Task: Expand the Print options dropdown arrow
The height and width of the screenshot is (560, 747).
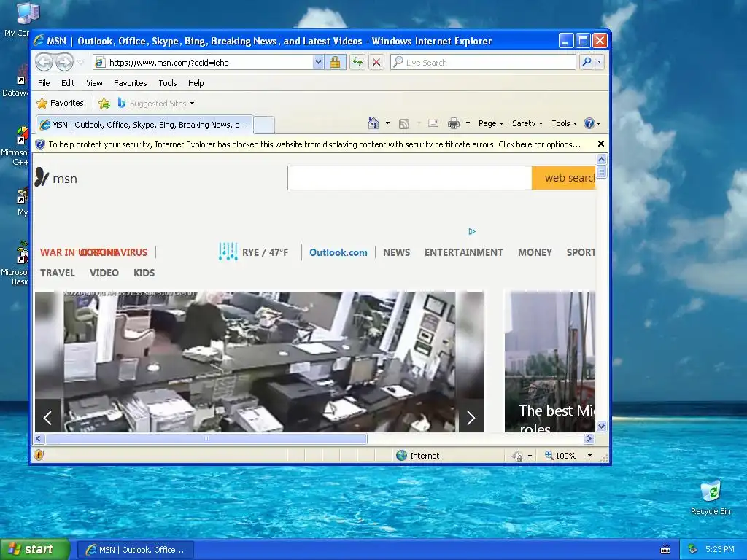Action: click(x=468, y=123)
